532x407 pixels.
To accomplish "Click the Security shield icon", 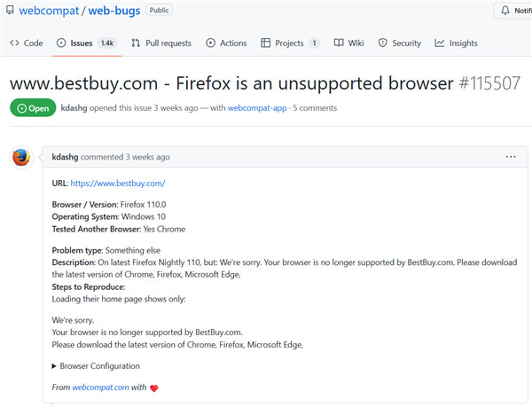I will click(383, 43).
